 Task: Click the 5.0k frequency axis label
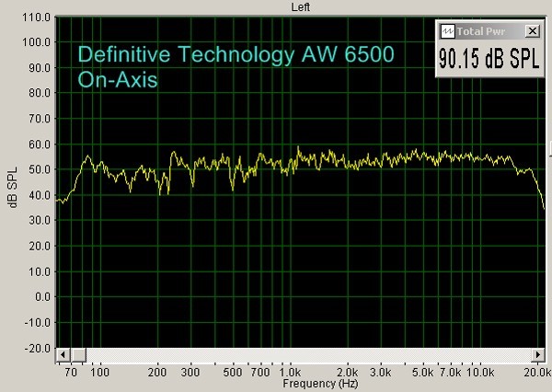(x=423, y=372)
